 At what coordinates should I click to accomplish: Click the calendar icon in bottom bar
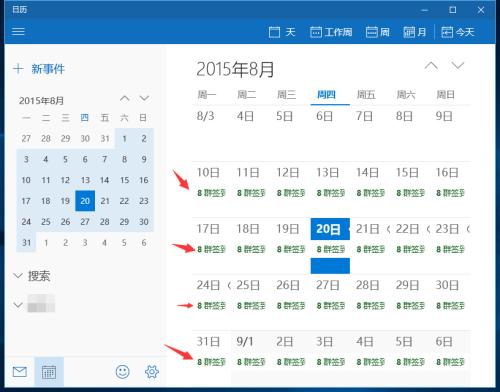pyautogui.click(x=49, y=372)
